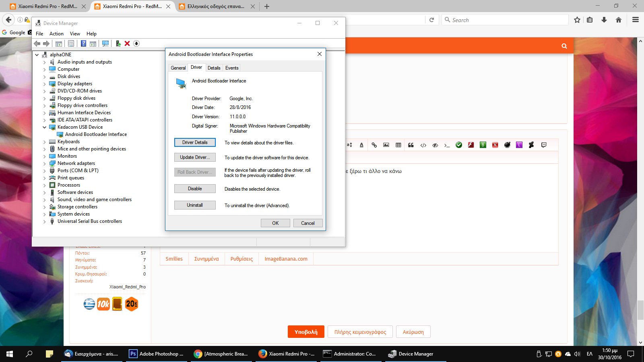644x362 pixels.
Task: Click the Update Driver... button
Action: 195,157
